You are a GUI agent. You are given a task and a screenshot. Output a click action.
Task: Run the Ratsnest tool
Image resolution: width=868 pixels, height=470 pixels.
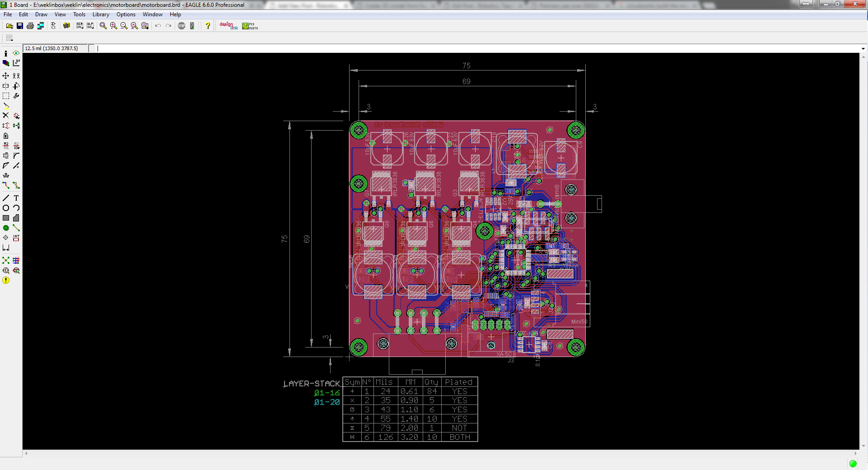click(6, 260)
